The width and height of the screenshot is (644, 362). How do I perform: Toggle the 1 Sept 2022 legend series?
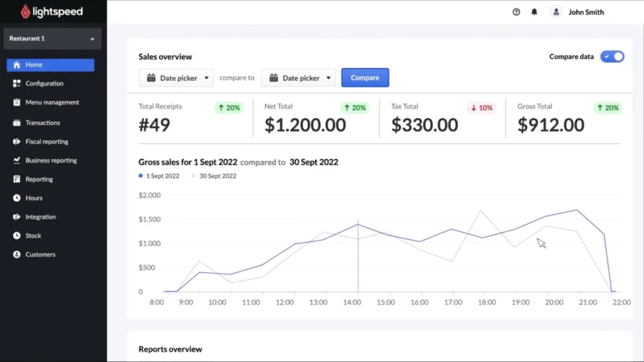point(158,176)
